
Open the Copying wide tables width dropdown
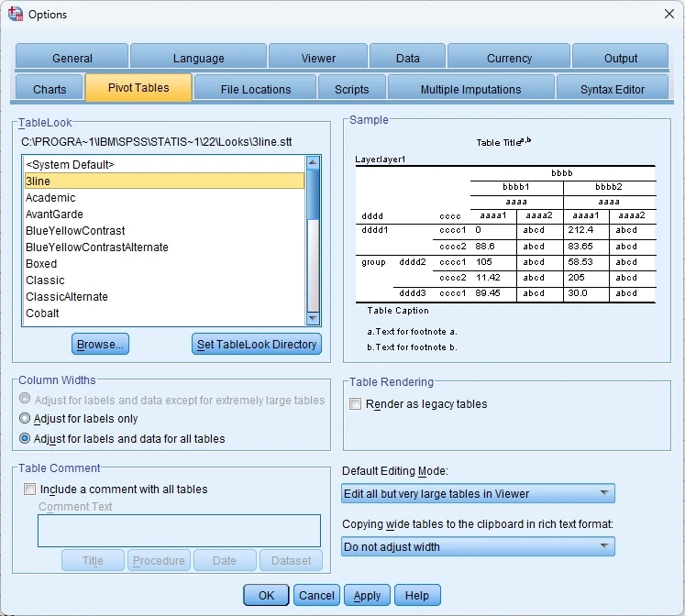478,546
